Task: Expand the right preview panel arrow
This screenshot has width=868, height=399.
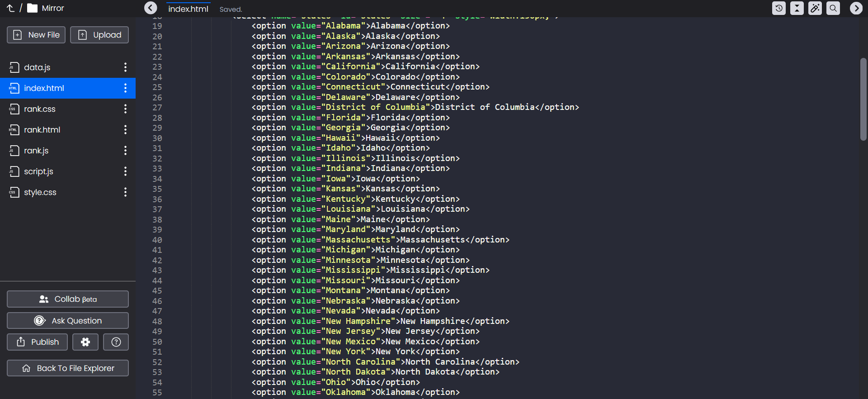Action: (856, 8)
